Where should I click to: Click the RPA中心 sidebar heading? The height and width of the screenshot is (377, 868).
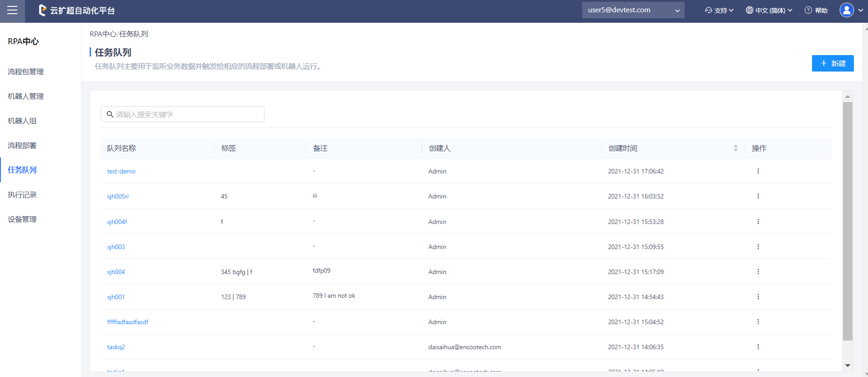tap(23, 41)
